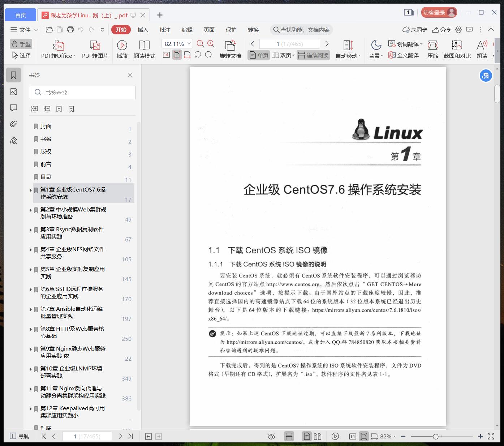Switch to the 页面 tab
504x446 pixels.
click(209, 30)
